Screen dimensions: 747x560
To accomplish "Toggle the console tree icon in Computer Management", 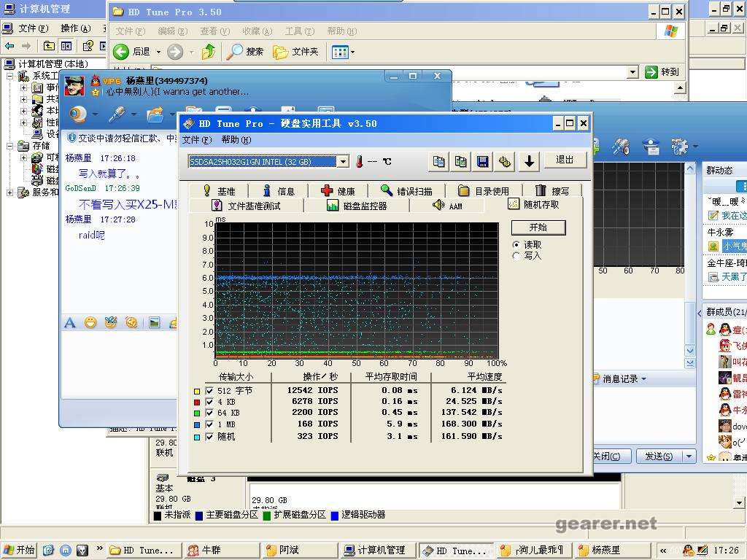I will (x=66, y=46).
